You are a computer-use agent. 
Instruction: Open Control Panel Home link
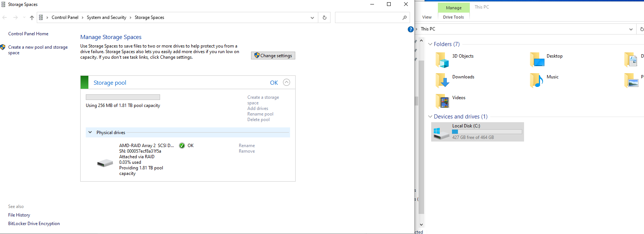pyautogui.click(x=28, y=34)
